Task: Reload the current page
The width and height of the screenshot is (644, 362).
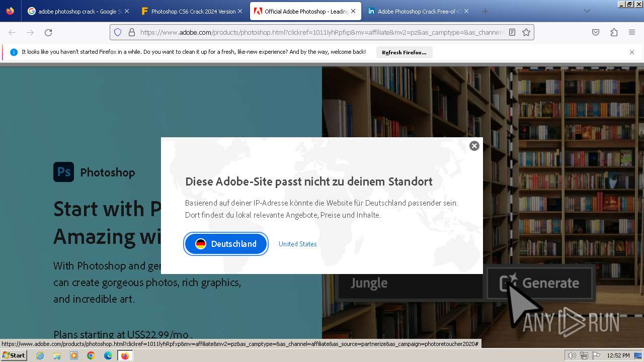Action: click(48, 32)
